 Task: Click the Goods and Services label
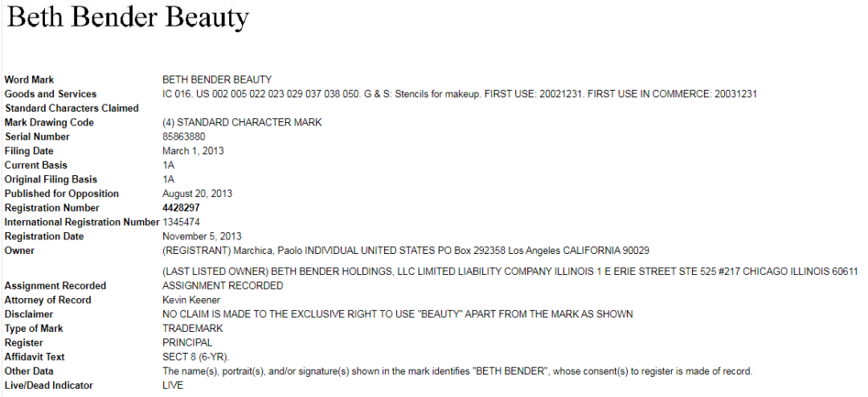pos(50,94)
